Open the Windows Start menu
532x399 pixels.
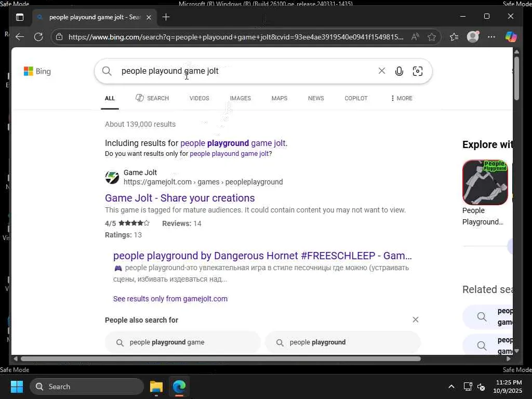17,387
